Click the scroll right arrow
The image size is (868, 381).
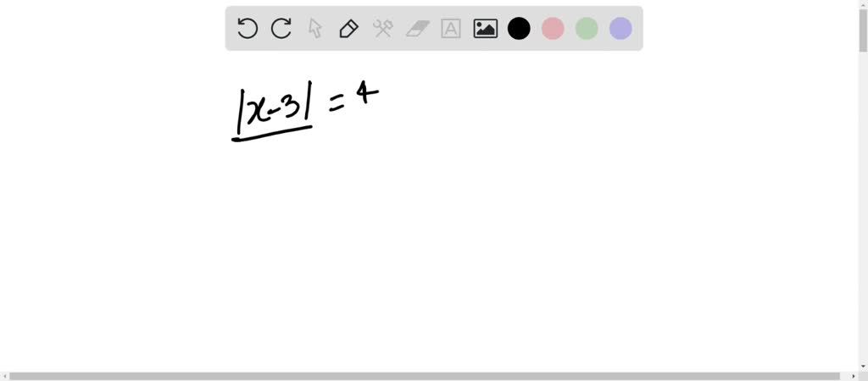[854, 376]
